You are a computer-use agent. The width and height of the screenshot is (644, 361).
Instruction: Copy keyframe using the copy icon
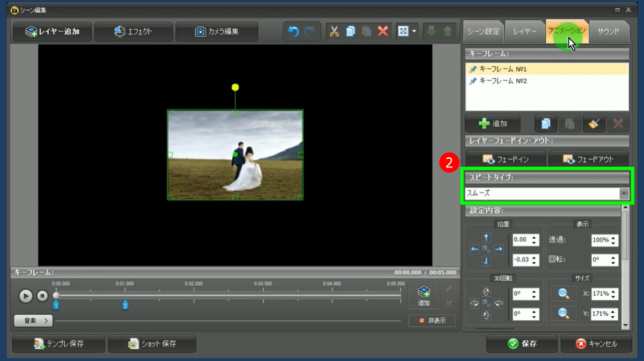click(546, 124)
